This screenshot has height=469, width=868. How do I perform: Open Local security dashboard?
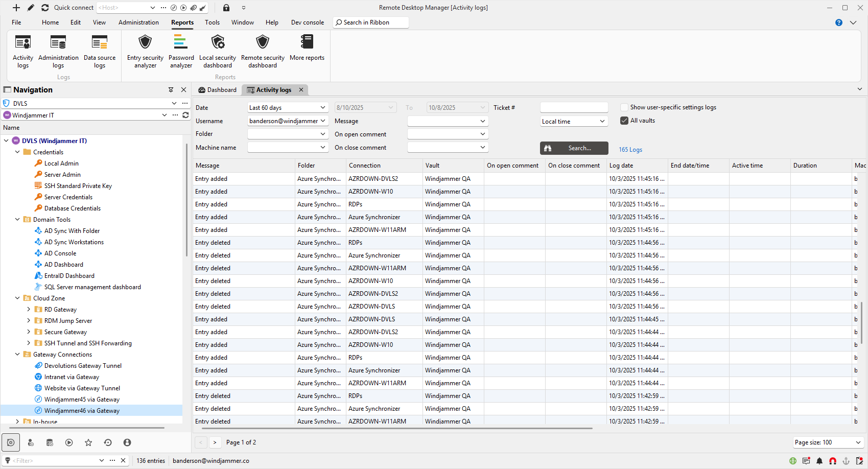pos(218,51)
